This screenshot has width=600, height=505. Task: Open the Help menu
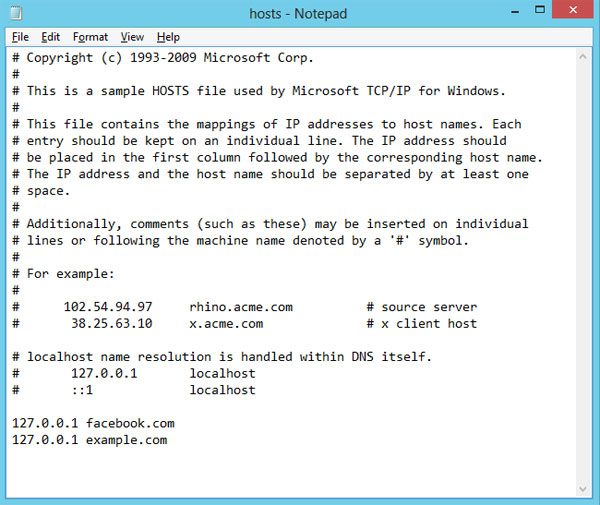tap(168, 37)
